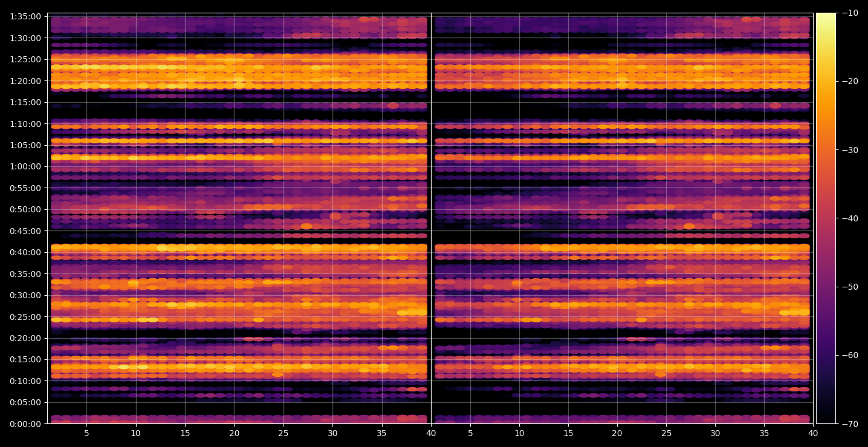Screen dimensions: 868x447
Task: Click the "0:50:00" time axis label
Action: pyautogui.click(x=26, y=209)
